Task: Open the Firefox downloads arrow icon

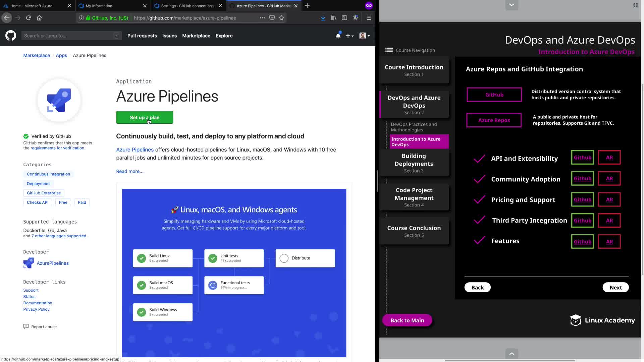Action: [323, 18]
